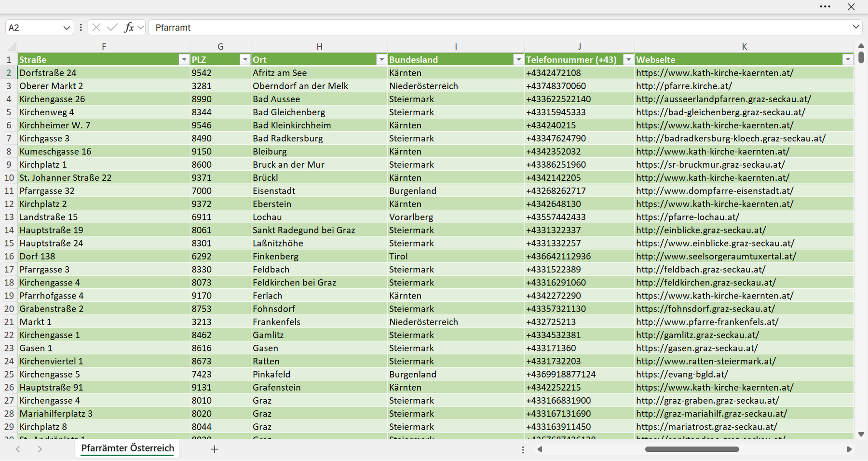Expand the formula bar chevron
This screenshot has width=868, height=461.
(856, 27)
